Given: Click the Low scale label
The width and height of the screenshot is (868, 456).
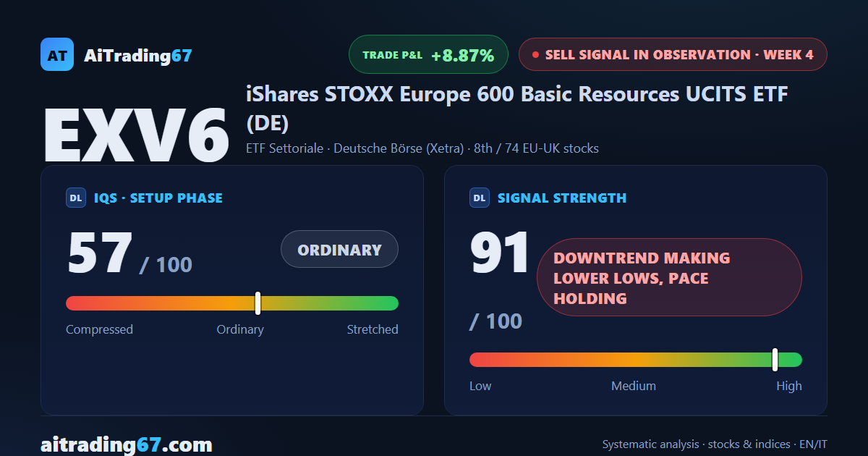Looking at the screenshot, I should pos(480,386).
